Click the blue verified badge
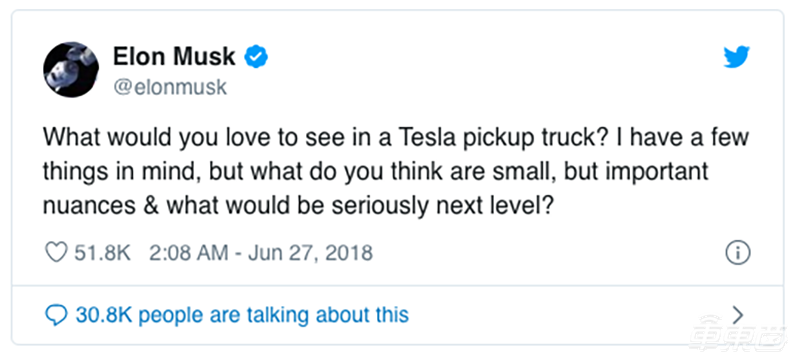800x364 pixels. 256,56
